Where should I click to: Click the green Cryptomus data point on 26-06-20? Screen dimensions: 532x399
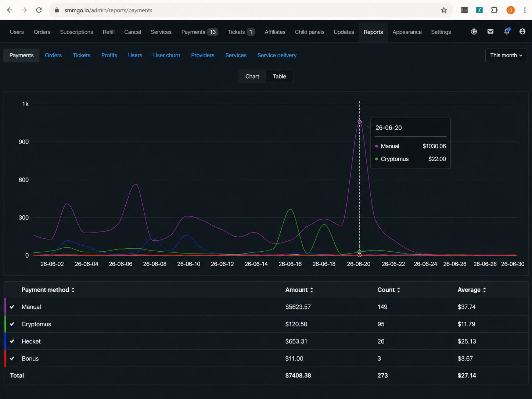pos(360,252)
